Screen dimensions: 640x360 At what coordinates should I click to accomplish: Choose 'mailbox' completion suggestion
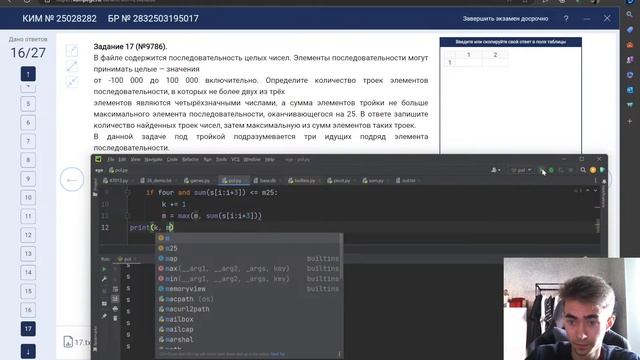tap(248, 319)
